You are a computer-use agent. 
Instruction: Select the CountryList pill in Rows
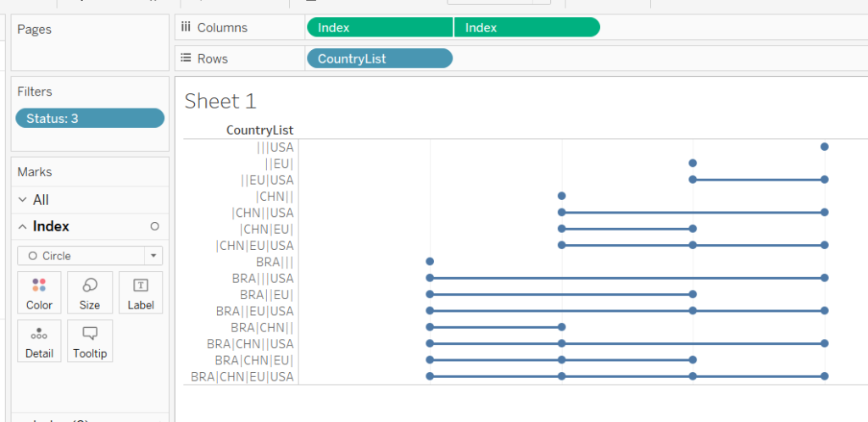coord(380,58)
